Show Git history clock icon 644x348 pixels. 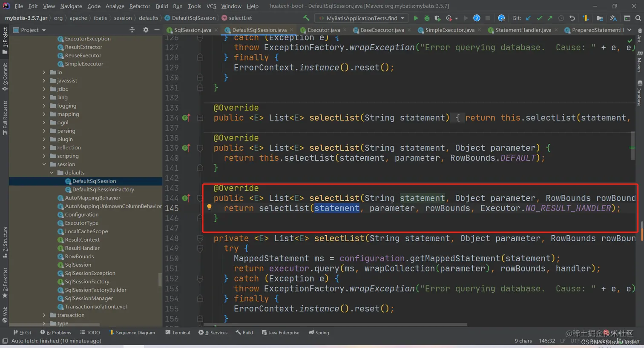tap(561, 18)
